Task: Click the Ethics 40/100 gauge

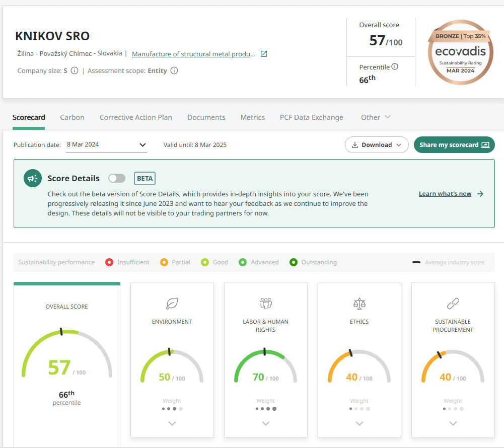Action: [x=359, y=366]
